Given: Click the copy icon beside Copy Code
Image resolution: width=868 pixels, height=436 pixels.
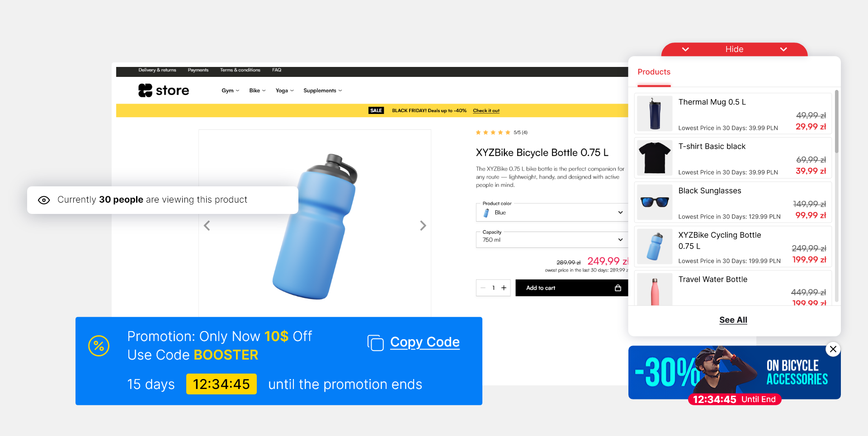Looking at the screenshot, I should 375,343.
